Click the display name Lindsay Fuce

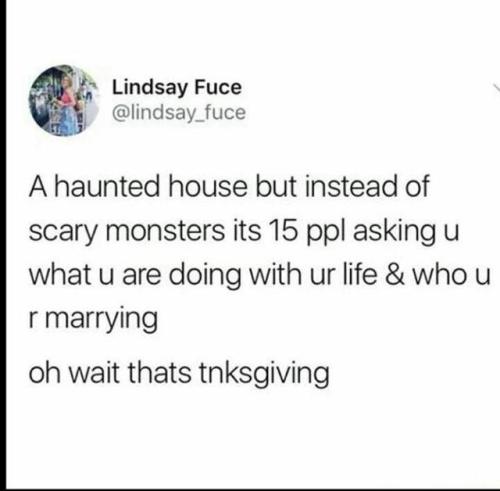(x=177, y=88)
